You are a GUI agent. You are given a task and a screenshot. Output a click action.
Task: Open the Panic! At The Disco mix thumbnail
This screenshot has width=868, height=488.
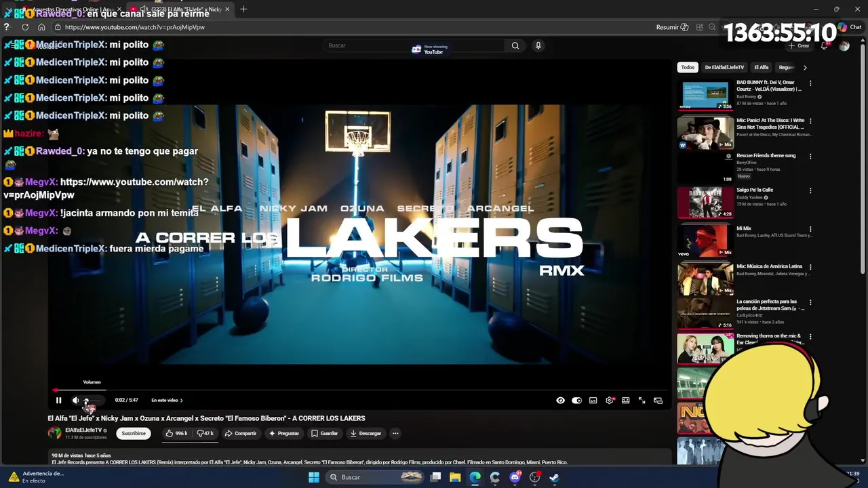pos(705,132)
